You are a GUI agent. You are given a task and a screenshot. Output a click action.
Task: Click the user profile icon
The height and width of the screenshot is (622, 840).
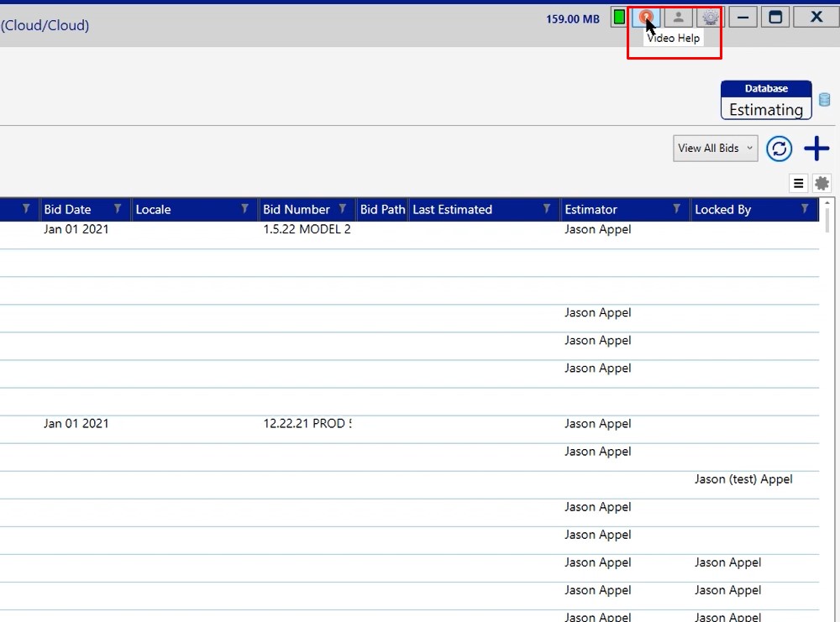679,17
